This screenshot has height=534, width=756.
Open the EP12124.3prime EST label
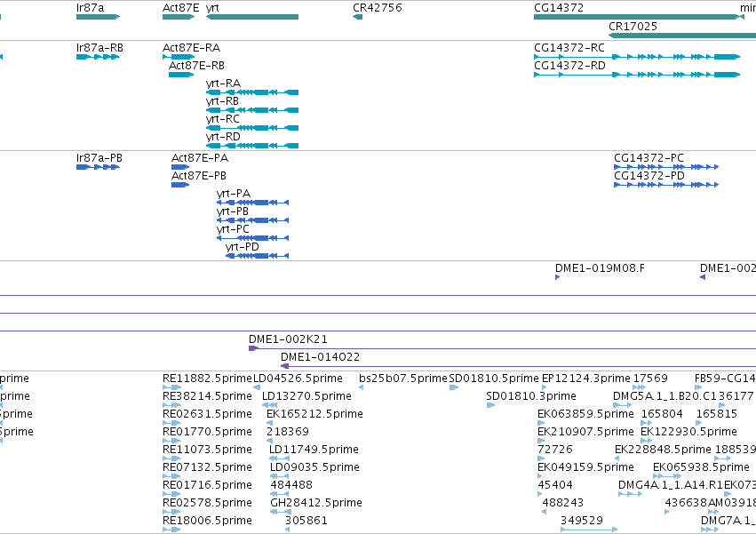(586, 379)
